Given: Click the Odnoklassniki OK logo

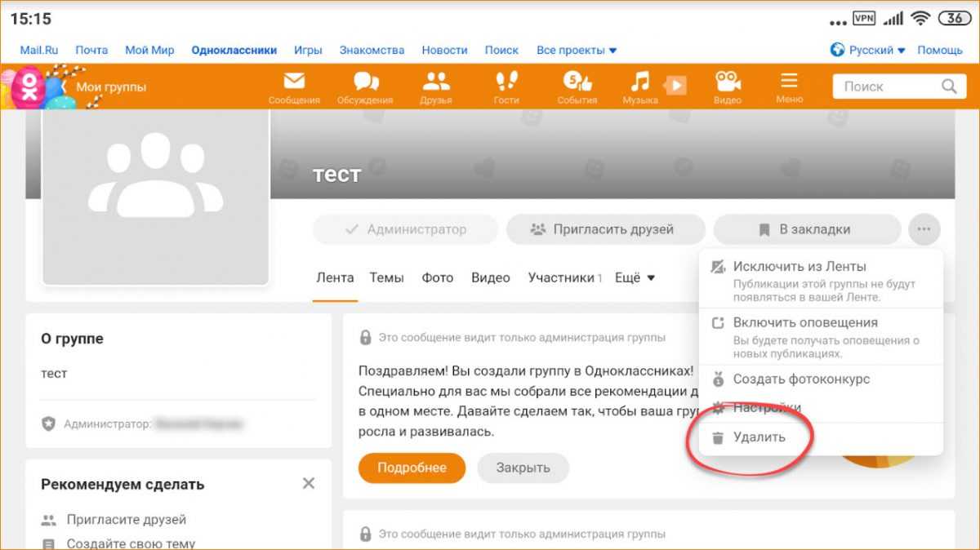Looking at the screenshot, I should point(29,86).
